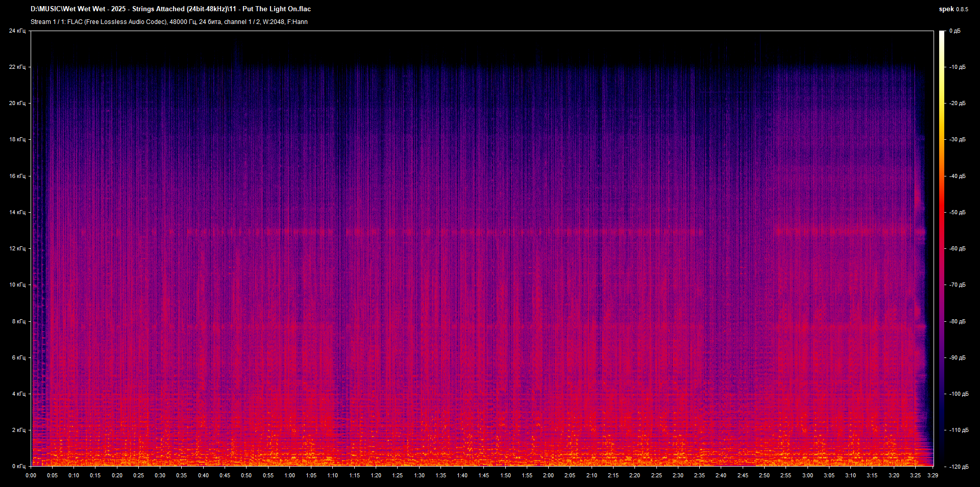Click the -80 дБ level label
The image size is (980, 487).
pyautogui.click(x=957, y=321)
